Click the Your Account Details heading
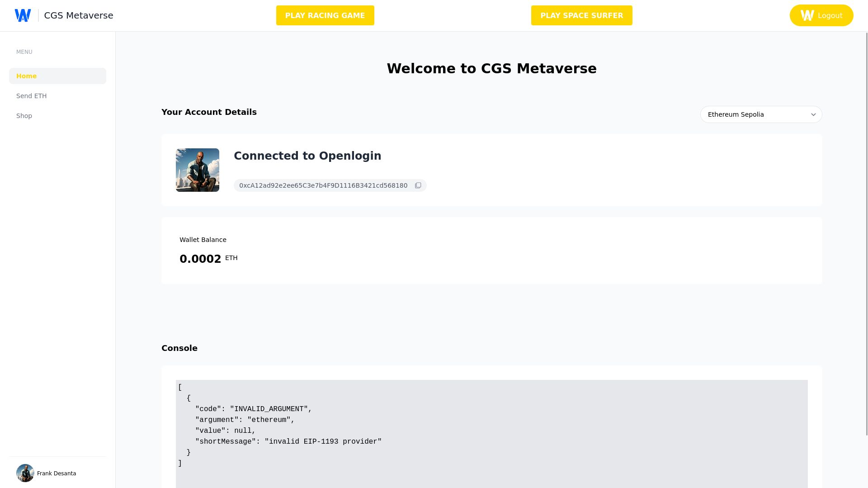 point(209,112)
